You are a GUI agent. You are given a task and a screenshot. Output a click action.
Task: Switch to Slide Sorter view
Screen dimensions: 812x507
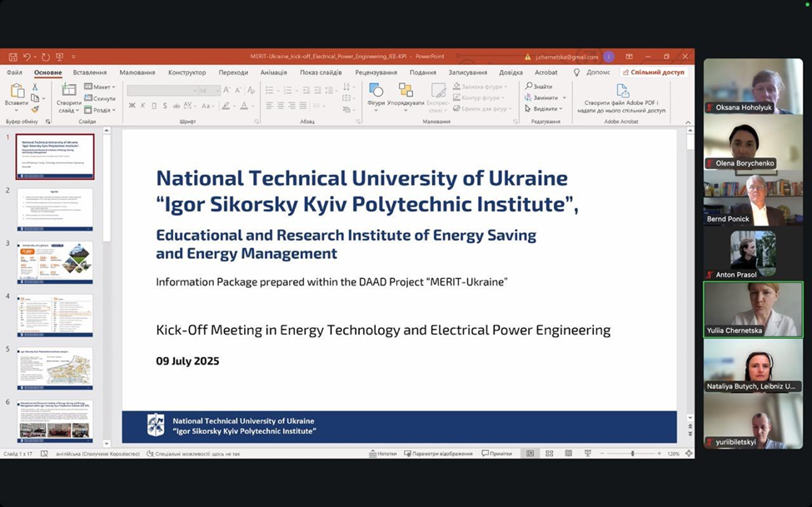click(549, 453)
